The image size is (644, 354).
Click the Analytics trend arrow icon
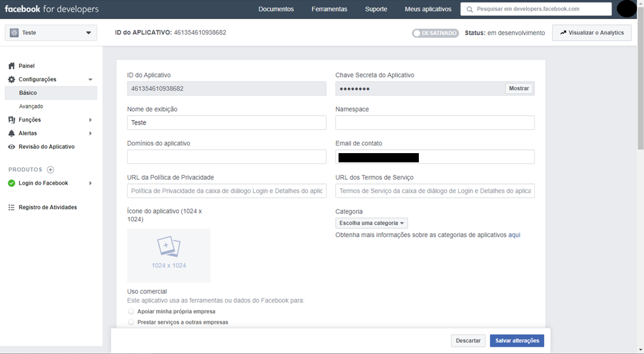click(563, 33)
